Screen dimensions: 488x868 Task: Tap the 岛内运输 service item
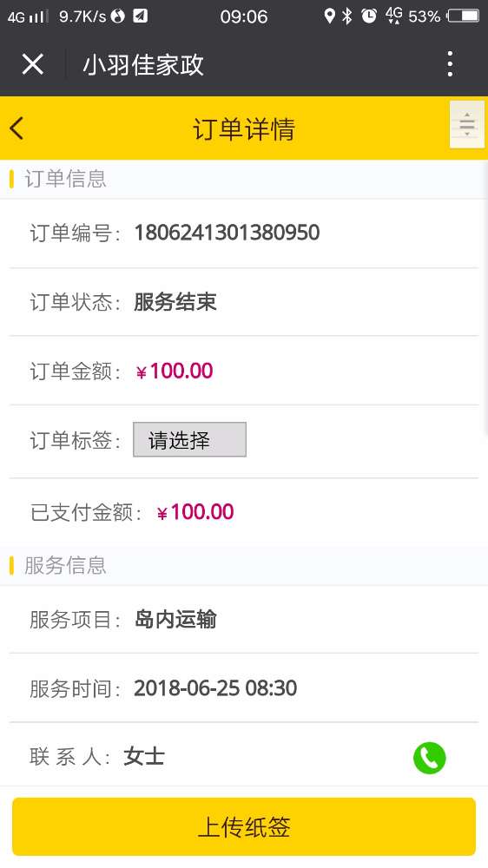(175, 620)
